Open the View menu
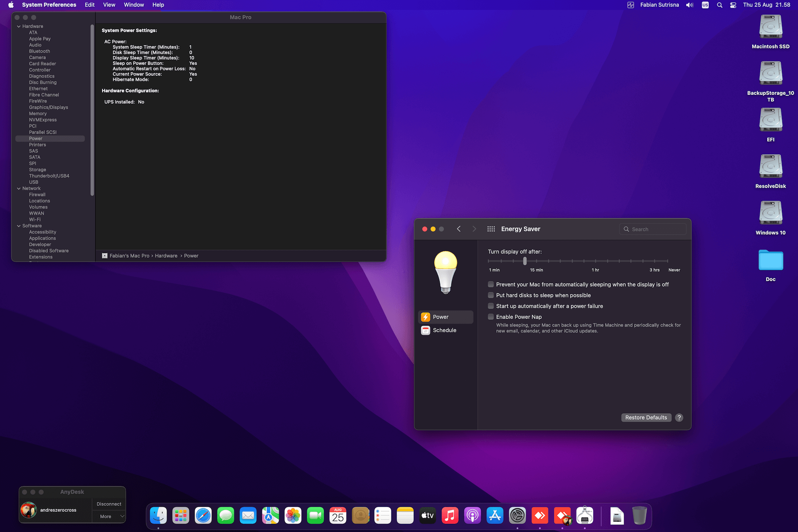 109,5
